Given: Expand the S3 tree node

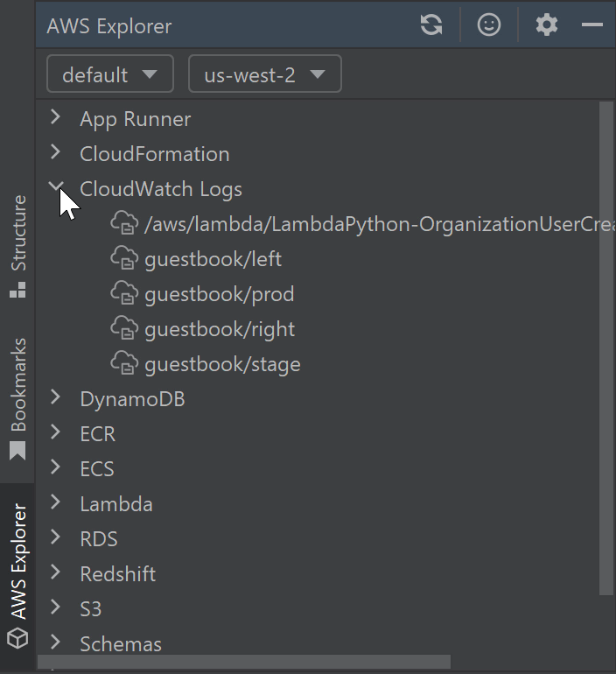Looking at the screenshot, I should (56, 608).
